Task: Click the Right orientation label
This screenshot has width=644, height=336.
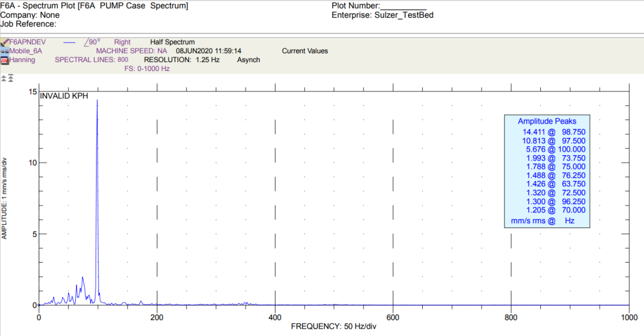Action: point(122,42)
